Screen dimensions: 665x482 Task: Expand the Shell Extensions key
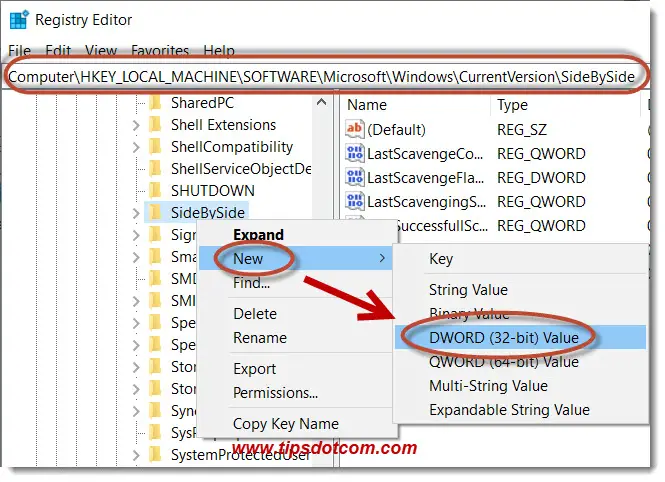(136, 125)
